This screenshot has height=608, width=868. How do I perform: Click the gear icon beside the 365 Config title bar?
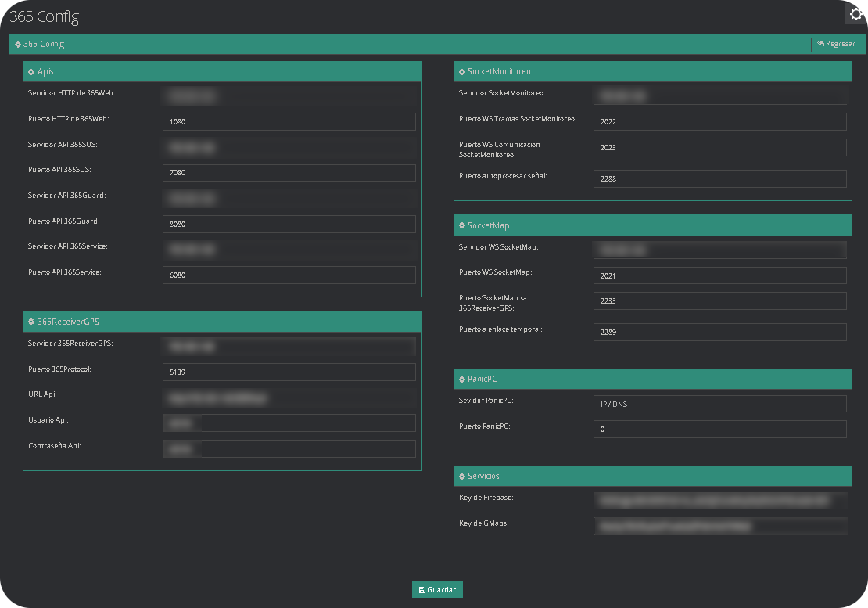click(17, 44)
